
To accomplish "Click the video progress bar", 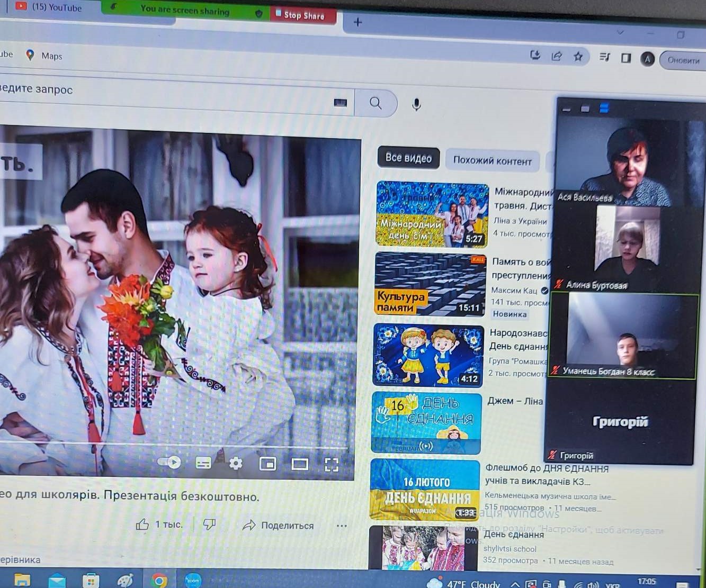I will point(175,444).
